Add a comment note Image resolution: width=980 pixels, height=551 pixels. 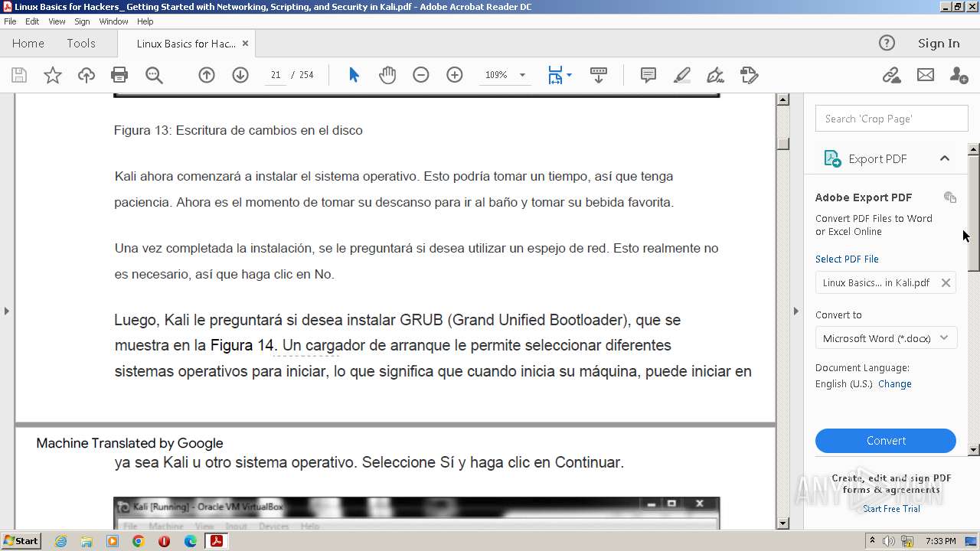[648, 75]
